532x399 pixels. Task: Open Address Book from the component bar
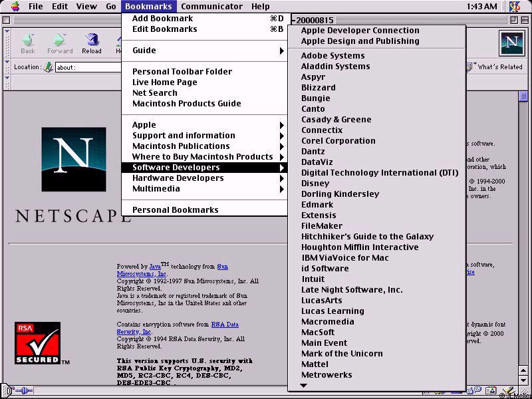click(491, 391)
